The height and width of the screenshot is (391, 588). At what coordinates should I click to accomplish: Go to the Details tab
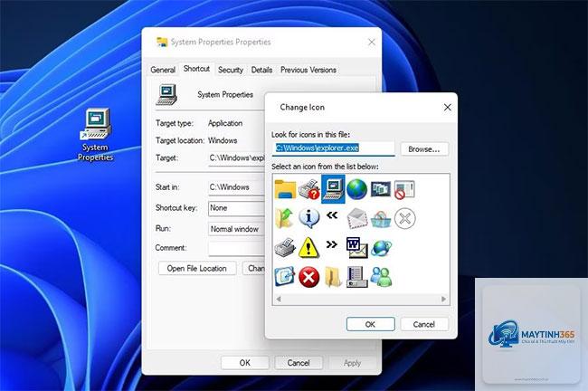(x=261, y=70)
